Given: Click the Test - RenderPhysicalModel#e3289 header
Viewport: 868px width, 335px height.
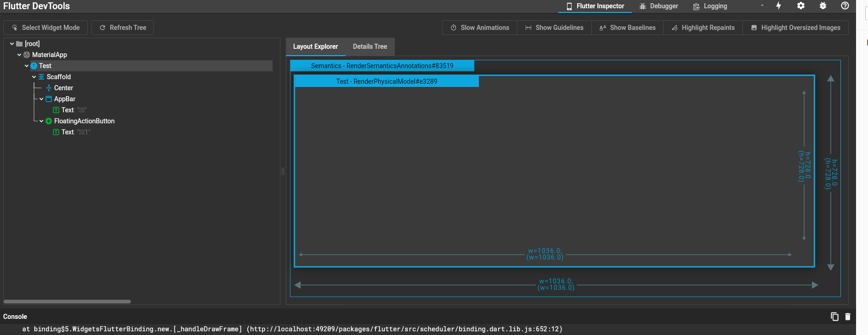Looking at the screenshot, I should (386, 81).
